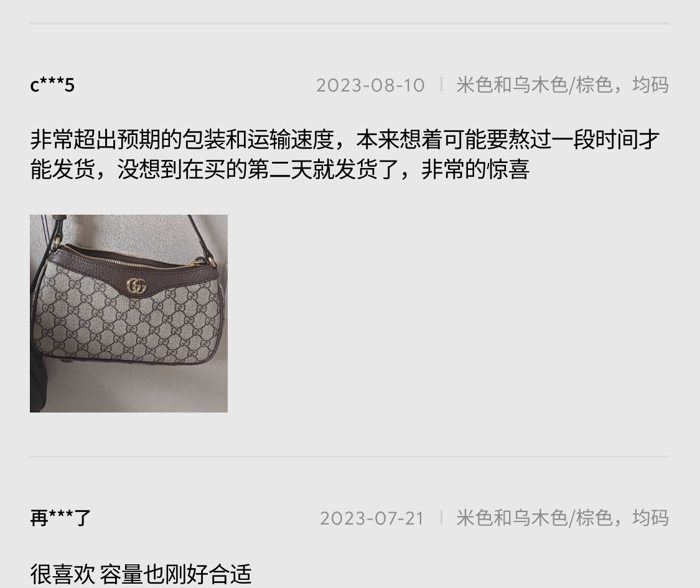700x588 pixels.
Task: Select reviewer name c***5
Action: tap(52, 85)
